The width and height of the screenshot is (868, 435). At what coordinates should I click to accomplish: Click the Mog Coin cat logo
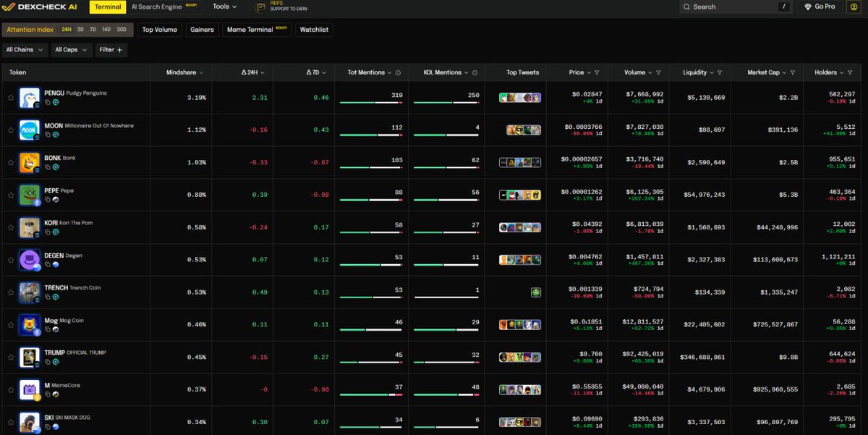[x=29, y=326]
